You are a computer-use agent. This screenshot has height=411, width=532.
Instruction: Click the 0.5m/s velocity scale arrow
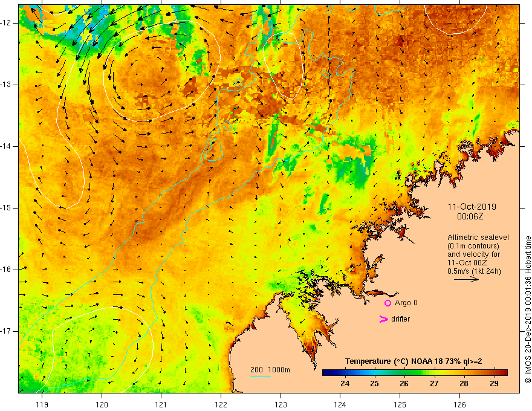tap(466, 279)
